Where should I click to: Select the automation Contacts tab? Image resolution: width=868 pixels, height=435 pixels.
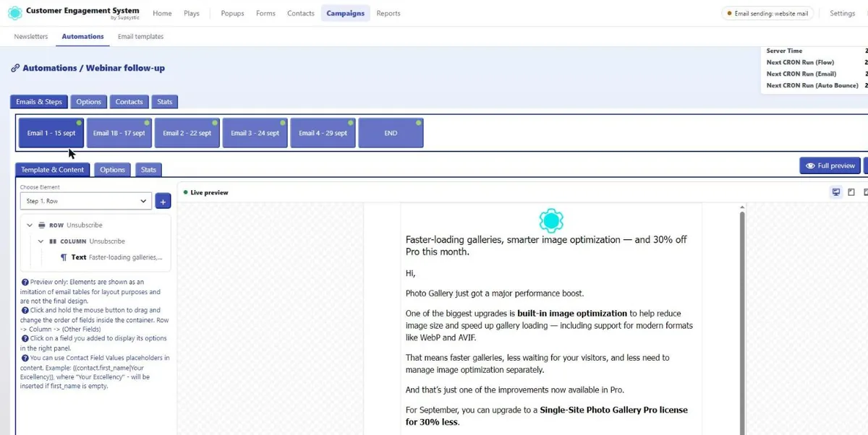[x=129, y=102]
